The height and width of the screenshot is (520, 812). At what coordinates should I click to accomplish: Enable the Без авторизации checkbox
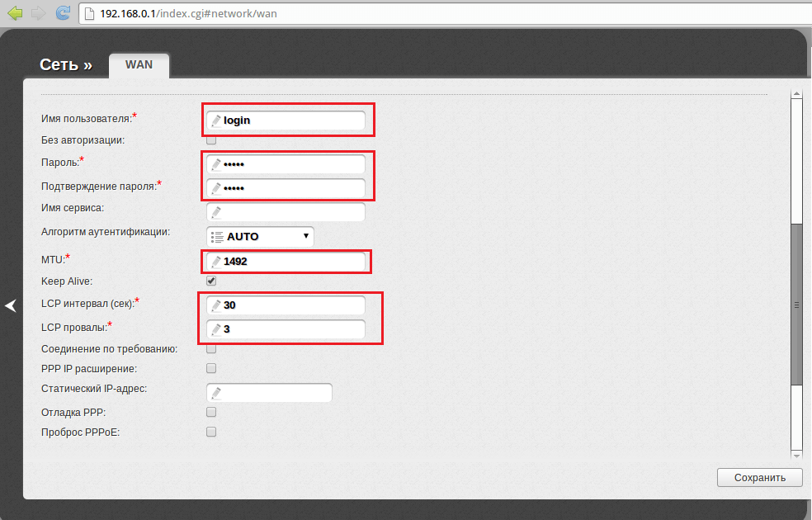[x=211, y=140]
